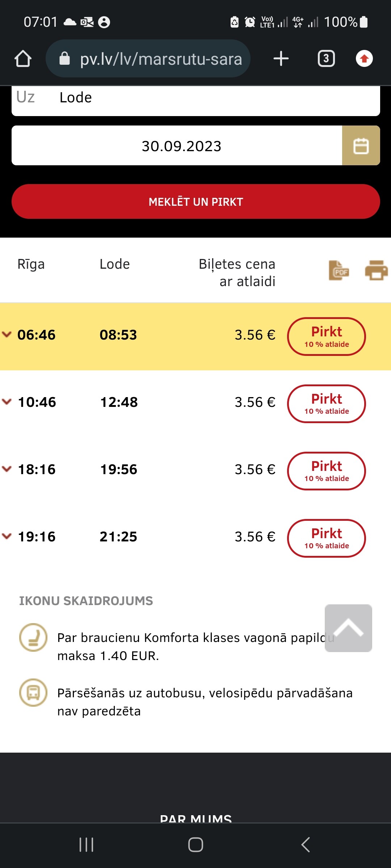Expand the 06:46 departure details
The image size is (391, 868).
(x=7, y=335)
